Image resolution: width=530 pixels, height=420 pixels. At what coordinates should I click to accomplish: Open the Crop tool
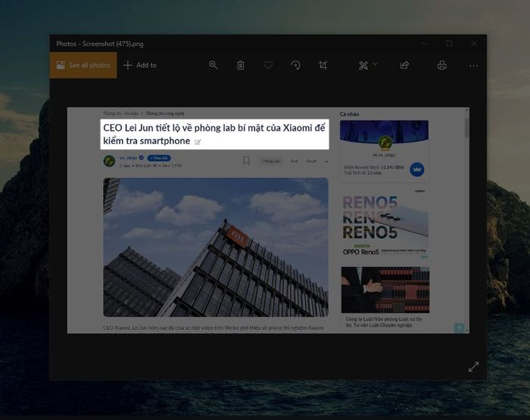tap(323, 65)
